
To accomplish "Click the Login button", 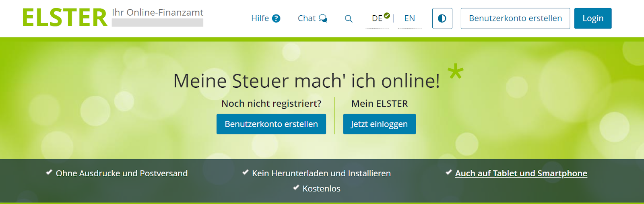I will pos(593,19).
